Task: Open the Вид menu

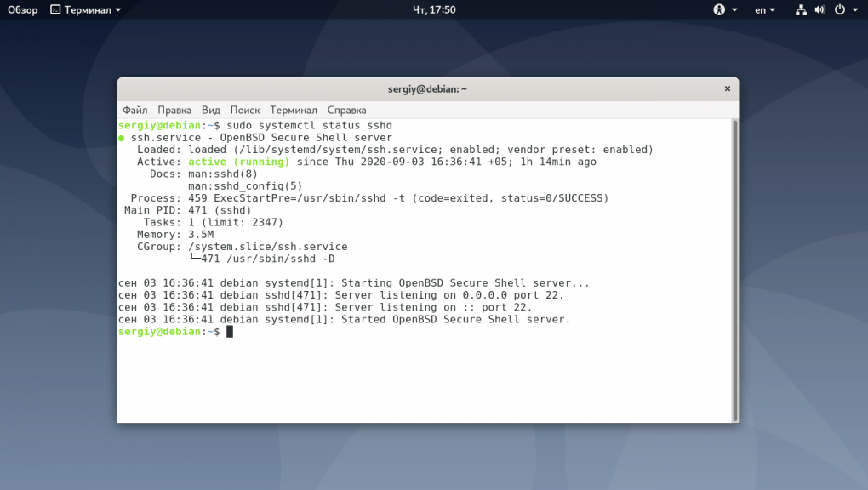Action: (x=211, y=111)
